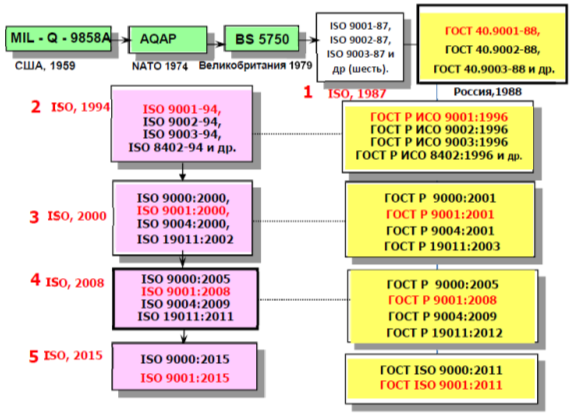Select the pink ISO 9001:2015 box
The image size is (572, 416).
pyautogui.click(x=184, y=366)
